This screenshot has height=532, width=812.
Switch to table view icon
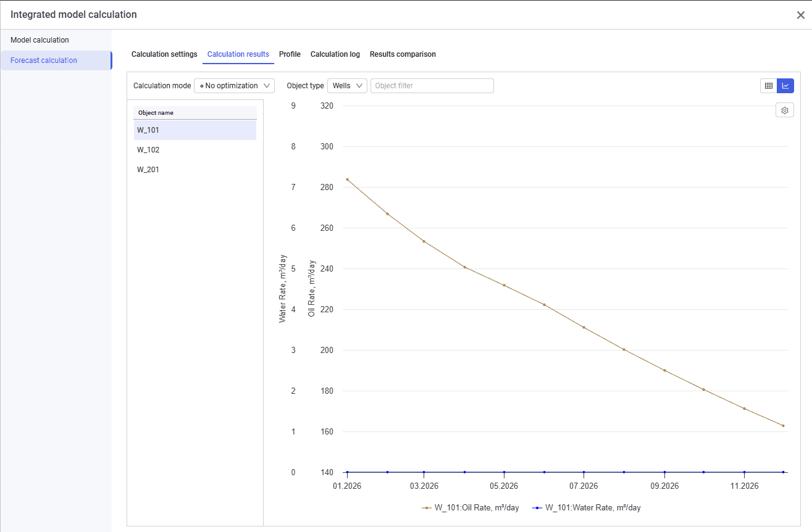[x=769, y=86]
